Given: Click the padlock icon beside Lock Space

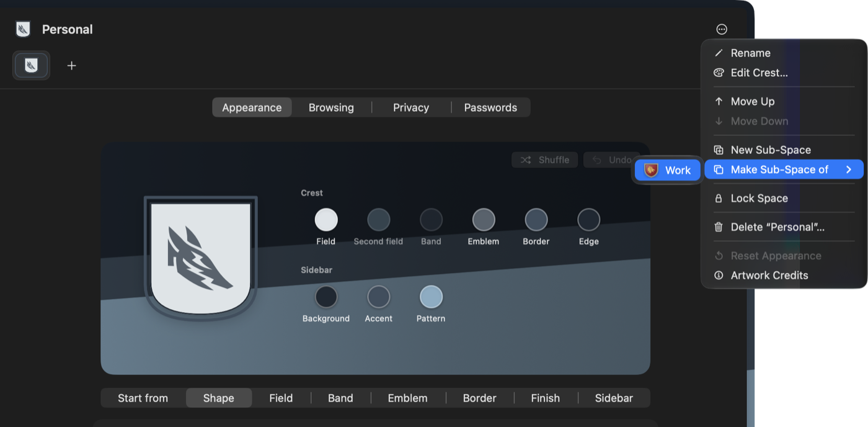Looking at the screenshot, I should point(719,198).
